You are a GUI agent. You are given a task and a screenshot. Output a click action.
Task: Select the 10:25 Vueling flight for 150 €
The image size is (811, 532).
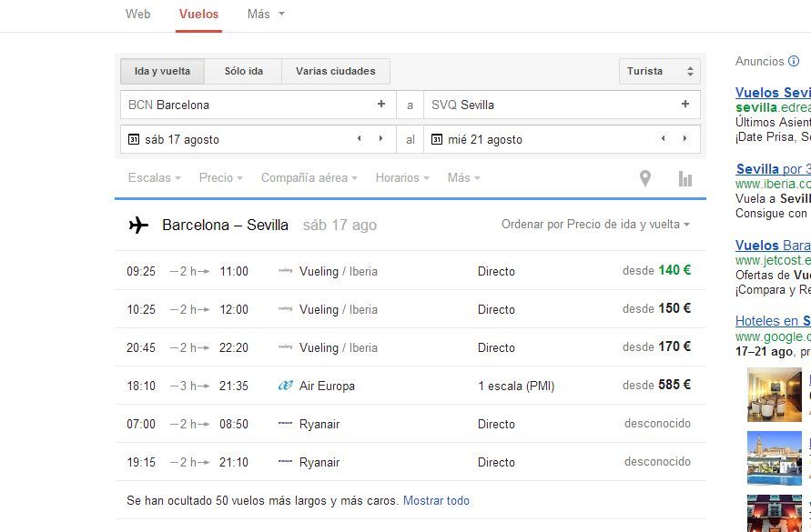point(411,308)
